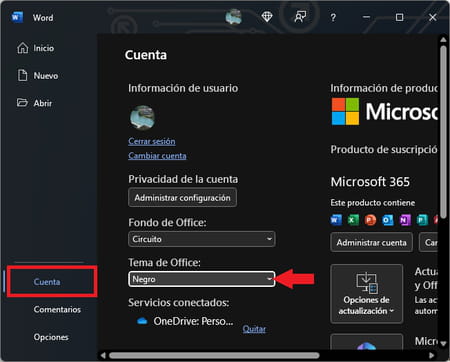
Task: Click the PowerPoint app icon in product list
Action: 370,220
